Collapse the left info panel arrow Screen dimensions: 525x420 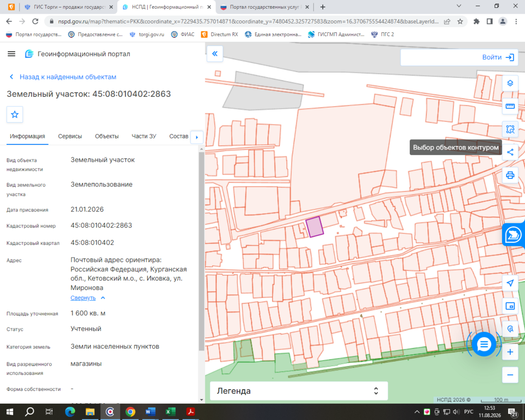pyautogui.click(x=215, y=54)
